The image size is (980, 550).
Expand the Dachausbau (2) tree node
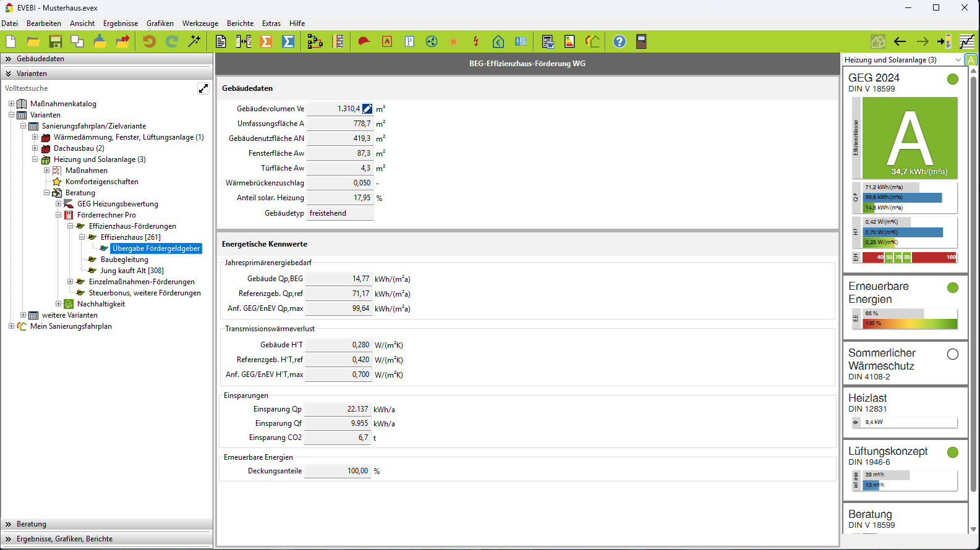35,148
